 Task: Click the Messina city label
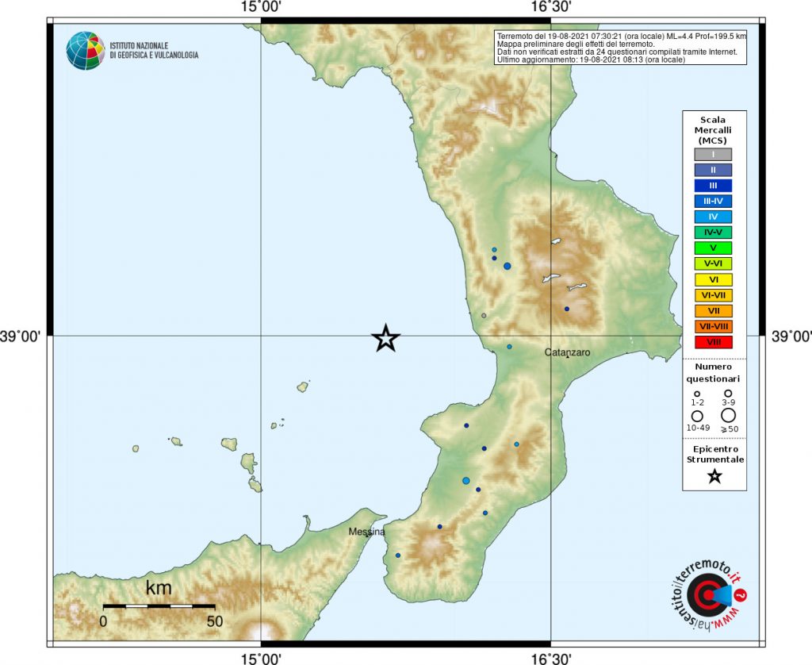[366, 532]
